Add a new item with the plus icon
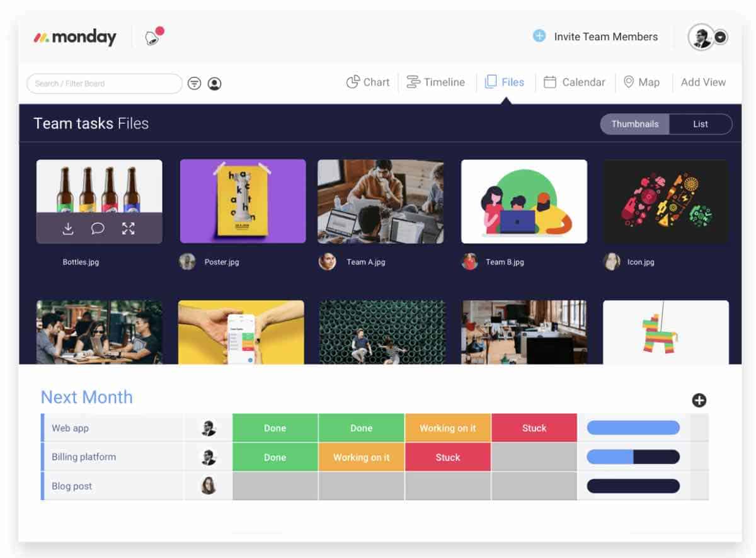The image size is (756, 558). [x=699, y=400]
